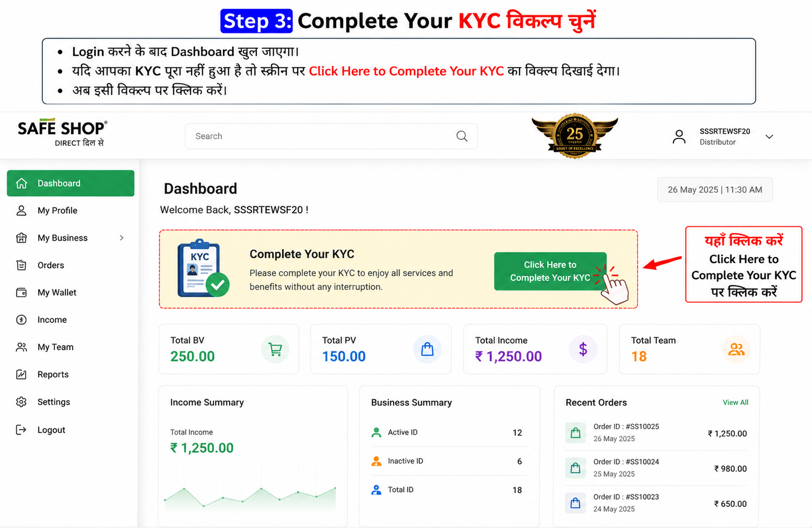Open the Reports menu item

(x=70, y=374)
